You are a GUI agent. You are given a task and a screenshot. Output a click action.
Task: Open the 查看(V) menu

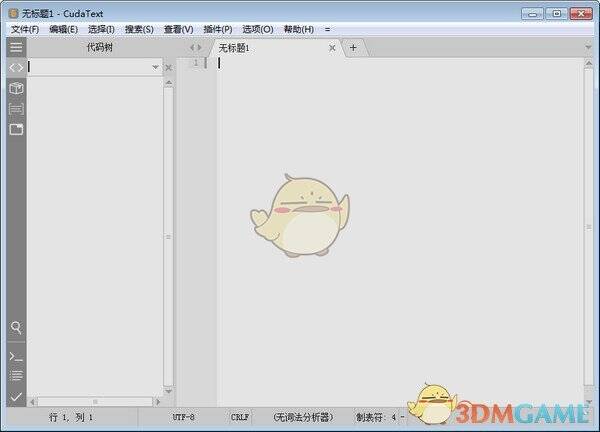click(178, 29)
